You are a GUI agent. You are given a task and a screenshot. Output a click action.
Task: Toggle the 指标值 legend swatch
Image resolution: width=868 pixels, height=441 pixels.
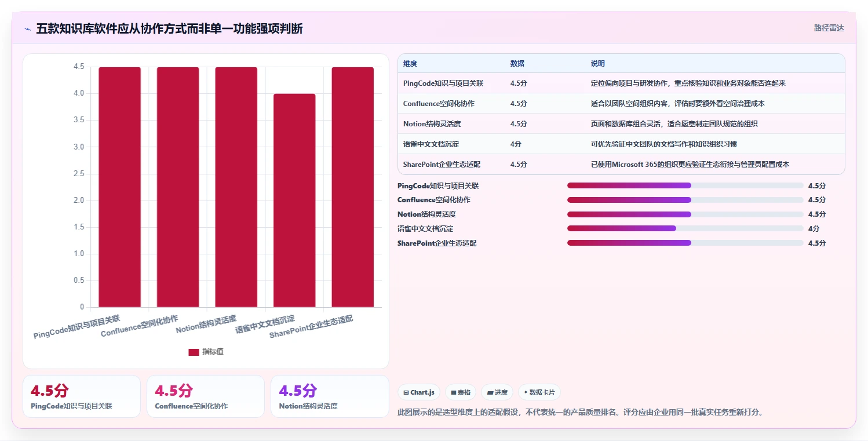coord(194,352)
